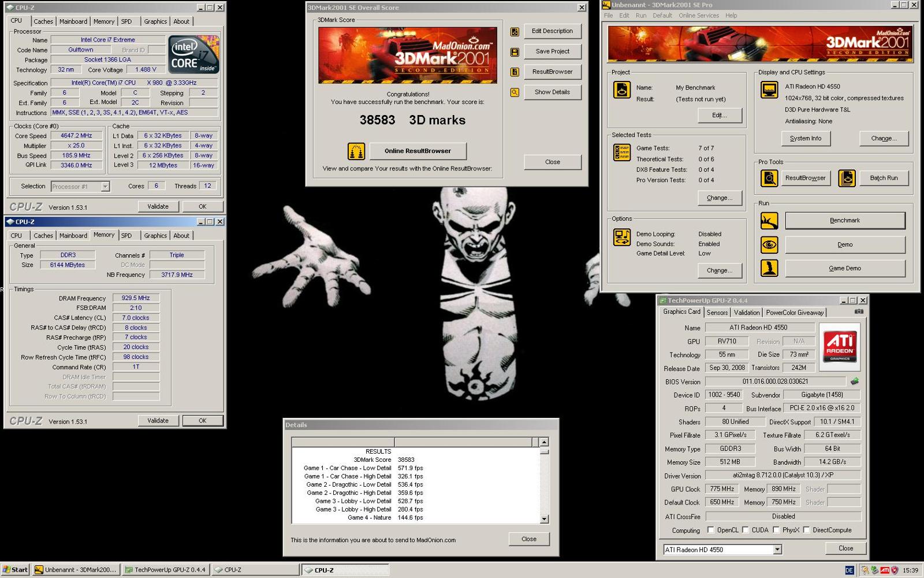Click the Selected Tests checklist icon
The width and height of the screenshot is (924, 578).
point(622,152)
